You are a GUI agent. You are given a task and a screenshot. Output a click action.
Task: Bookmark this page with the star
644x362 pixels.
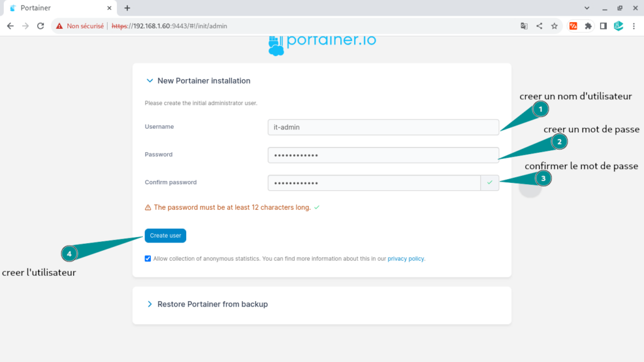pos(555,26)
